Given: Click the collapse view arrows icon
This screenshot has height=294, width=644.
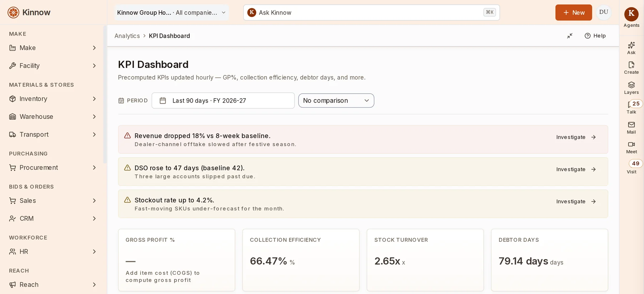Looking at the screenshot, I should (570, 36).
